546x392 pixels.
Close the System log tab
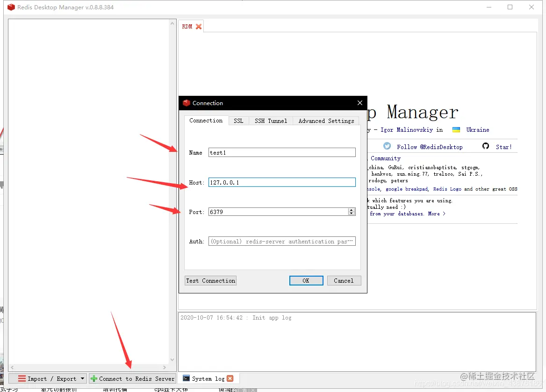[230, 378]
